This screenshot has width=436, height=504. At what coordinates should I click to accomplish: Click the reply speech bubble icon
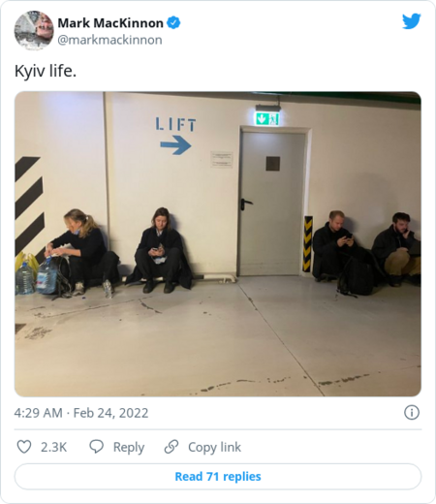pyautogui.click(x=96, y=447)
